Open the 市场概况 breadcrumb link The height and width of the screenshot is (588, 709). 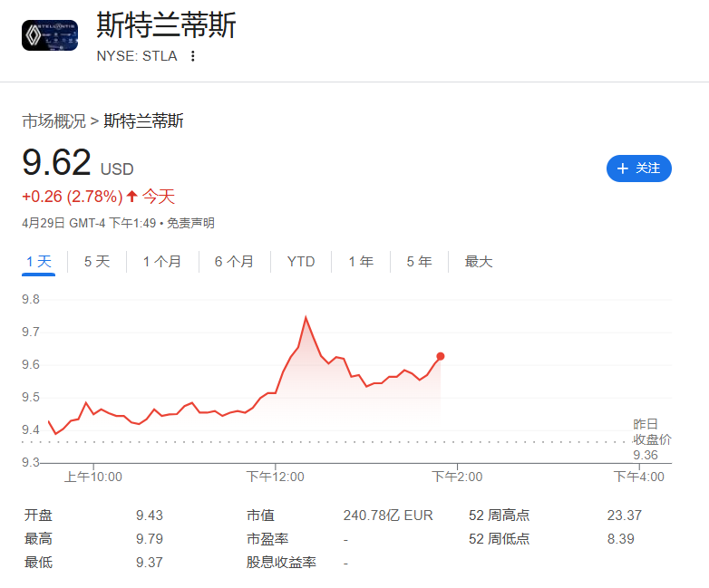pyautogui.click(x=53, y=121)
